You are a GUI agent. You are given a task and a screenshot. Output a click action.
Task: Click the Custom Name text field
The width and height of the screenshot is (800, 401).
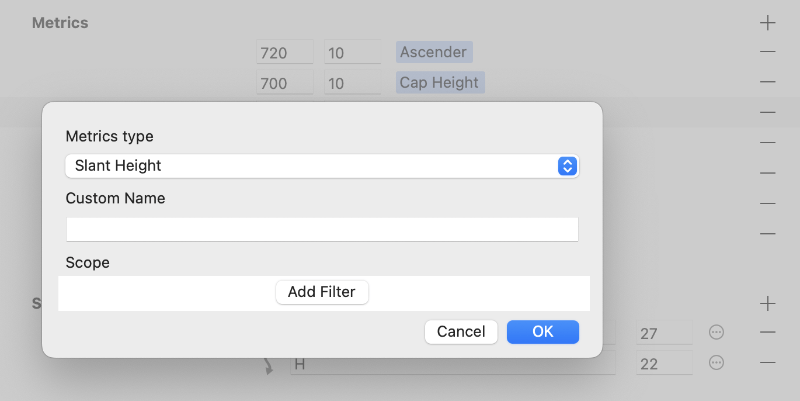pos(322,229)
